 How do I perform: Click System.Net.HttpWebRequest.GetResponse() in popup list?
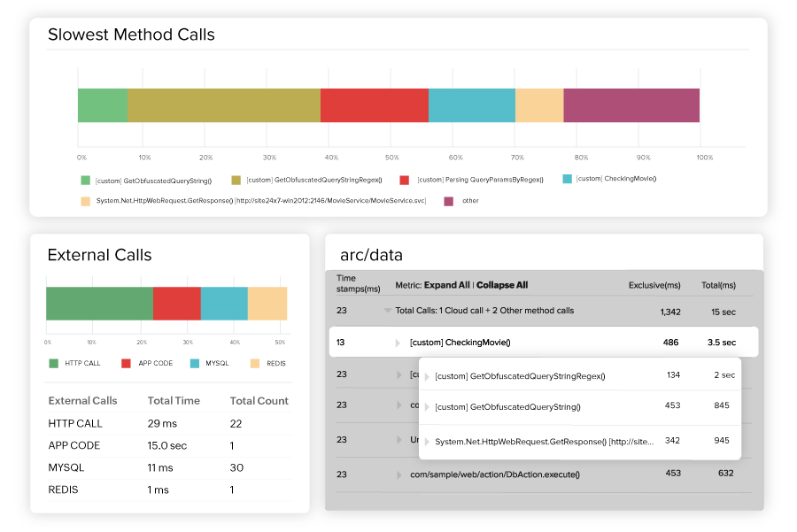545,442
